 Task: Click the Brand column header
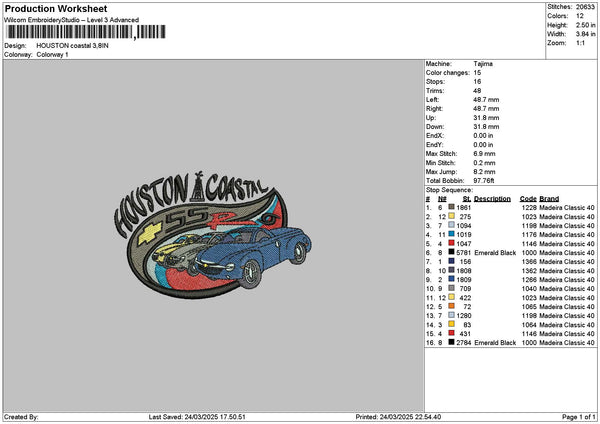pyautogui.click(x=549, y=199)
